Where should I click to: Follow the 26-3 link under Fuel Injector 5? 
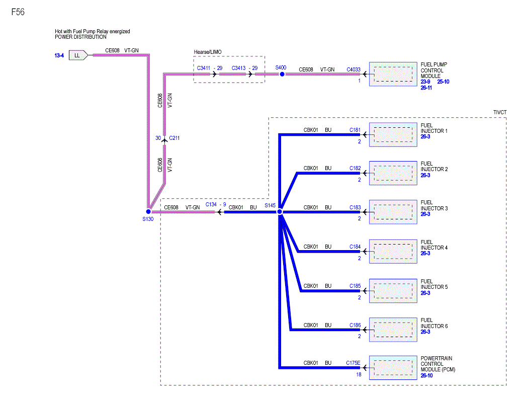425,293
